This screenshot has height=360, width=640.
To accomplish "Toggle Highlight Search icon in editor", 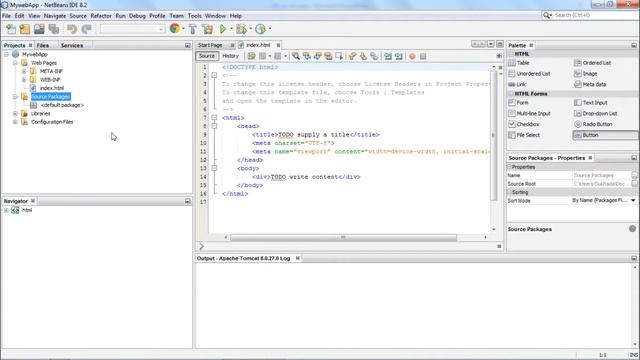I will pos(328,56).
